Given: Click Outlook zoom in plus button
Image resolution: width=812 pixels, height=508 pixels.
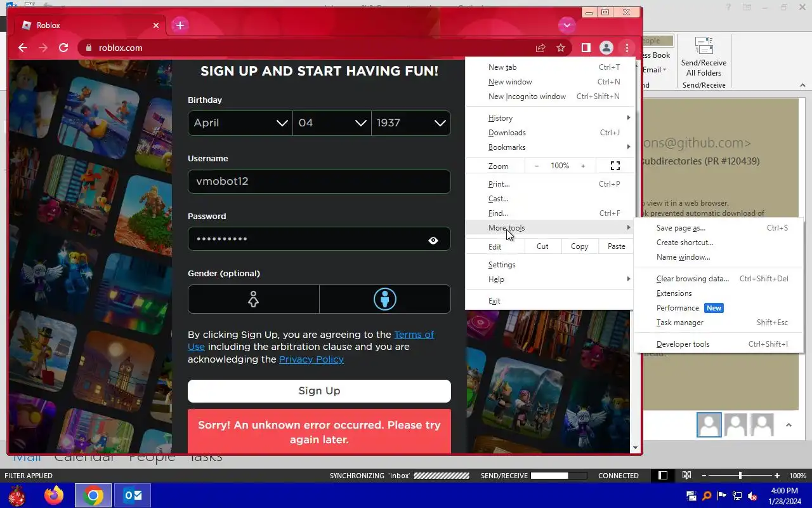Looking at the screenshot, I should tap(777, 476).
